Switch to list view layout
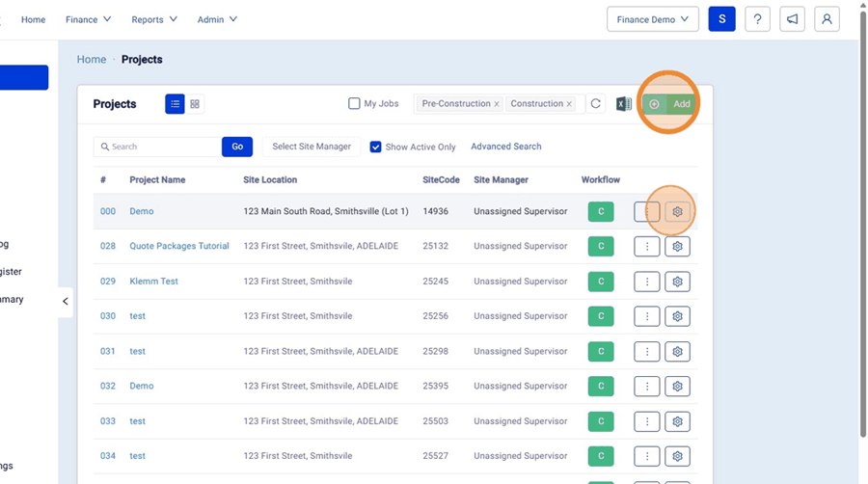Screen dimensions: 868x484 click(x=175, y=104)
